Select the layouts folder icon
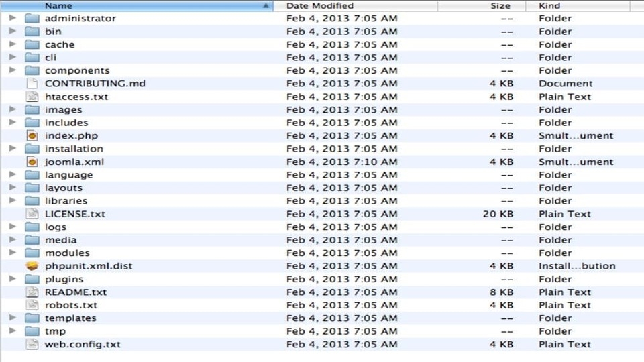644x362 pixels. [x=32, y=188]
